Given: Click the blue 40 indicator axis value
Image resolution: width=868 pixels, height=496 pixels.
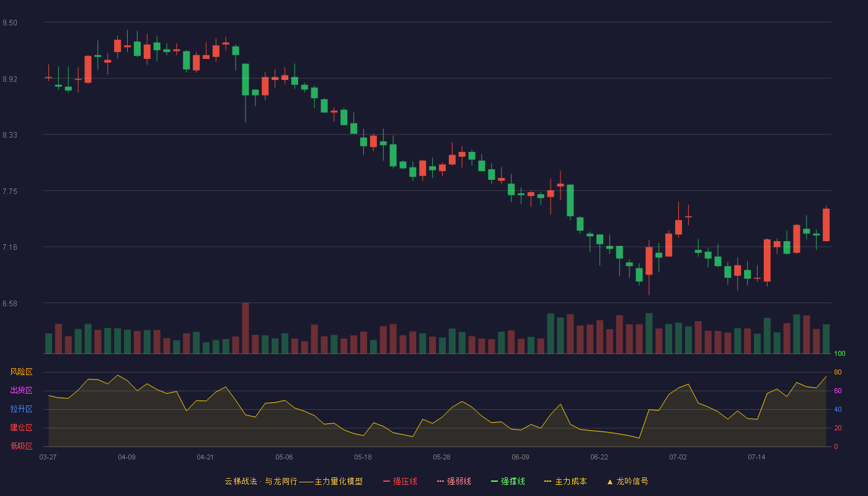Looking at the screenshot, I should [x=838, y=410].
